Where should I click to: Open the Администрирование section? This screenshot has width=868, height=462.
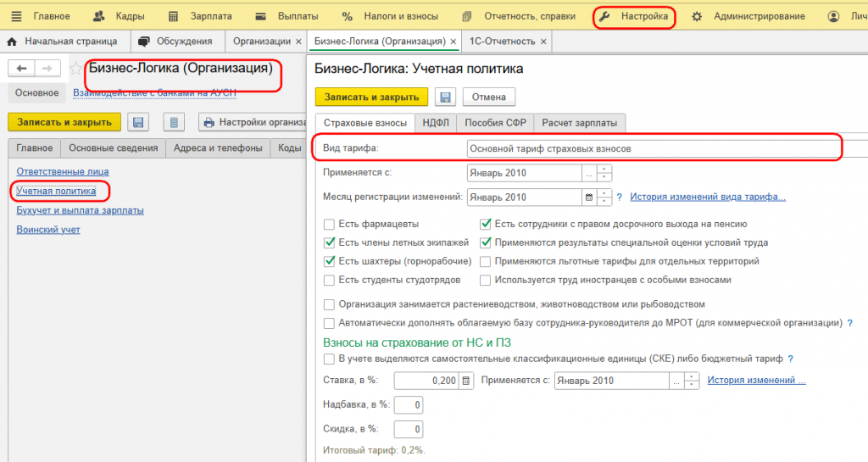tap(748, 16)
